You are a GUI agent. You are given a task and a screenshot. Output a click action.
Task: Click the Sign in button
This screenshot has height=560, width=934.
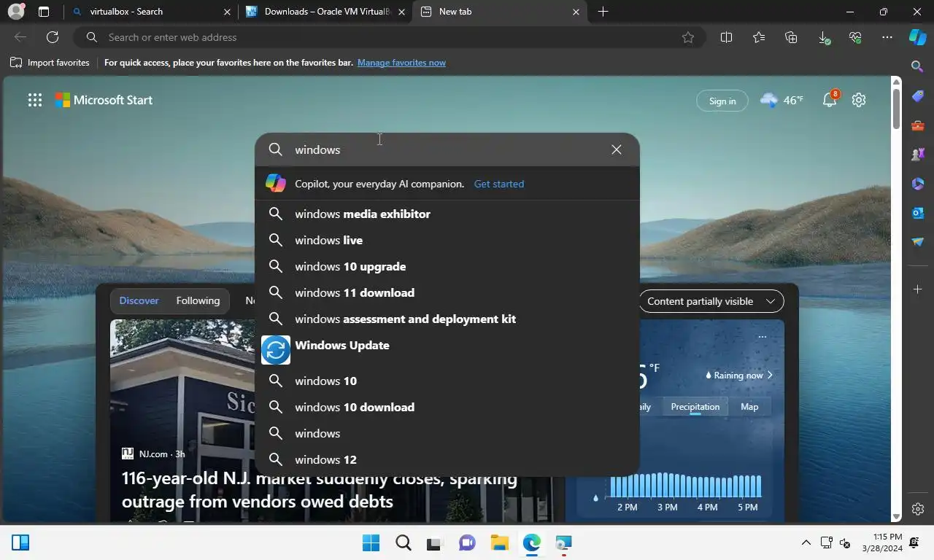pyautogui.click(x=722, y=101)
